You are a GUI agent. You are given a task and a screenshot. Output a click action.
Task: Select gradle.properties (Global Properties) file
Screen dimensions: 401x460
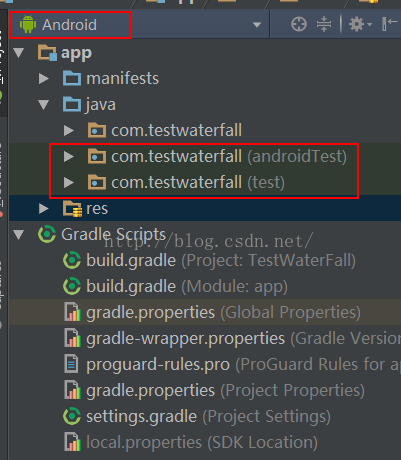[x=212, y=312]
